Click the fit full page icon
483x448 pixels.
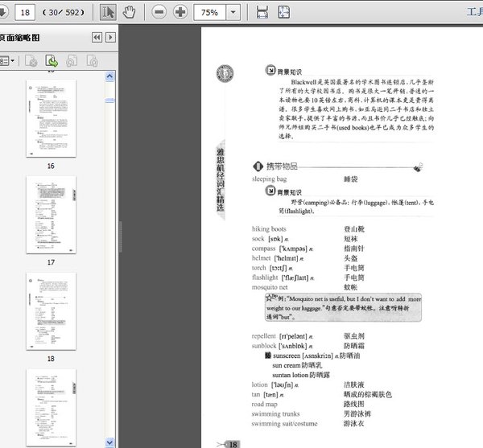[284, 12]
